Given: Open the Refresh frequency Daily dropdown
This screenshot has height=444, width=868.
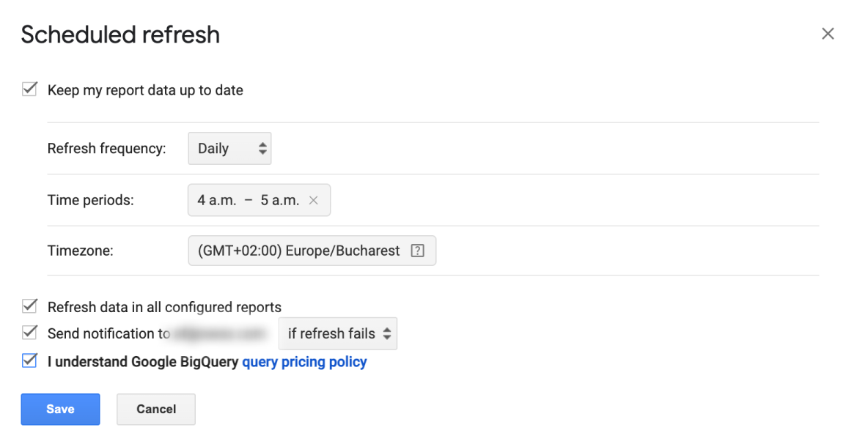Looking at the screenshot, I should pyautogui.click(x=229, y=148).
